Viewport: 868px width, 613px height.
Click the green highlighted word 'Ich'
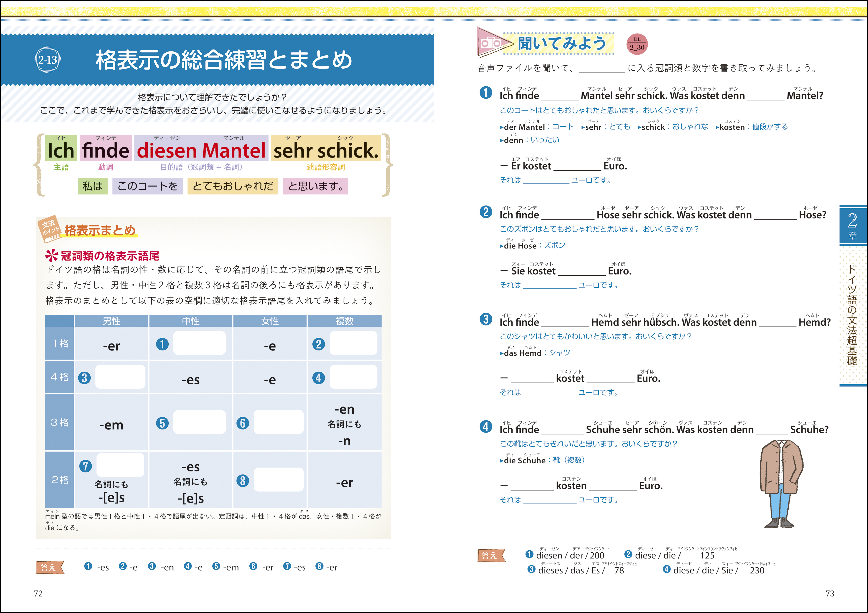(x=61, y=148)
